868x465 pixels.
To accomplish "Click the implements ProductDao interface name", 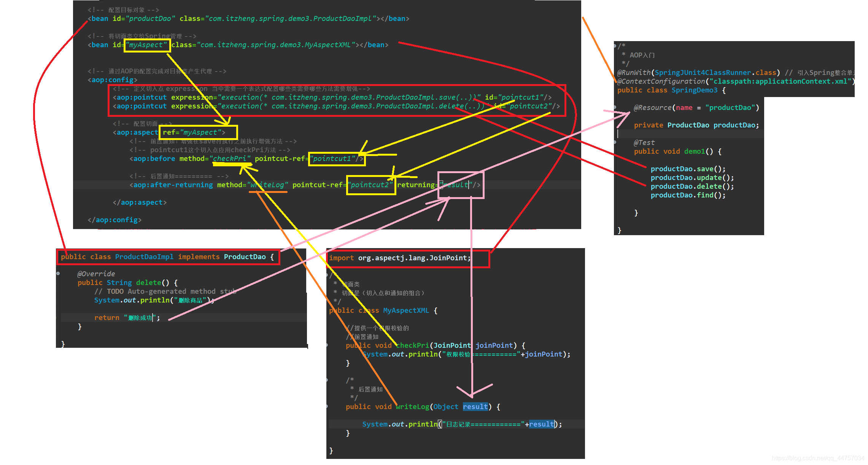I will [x=245, y=257].
